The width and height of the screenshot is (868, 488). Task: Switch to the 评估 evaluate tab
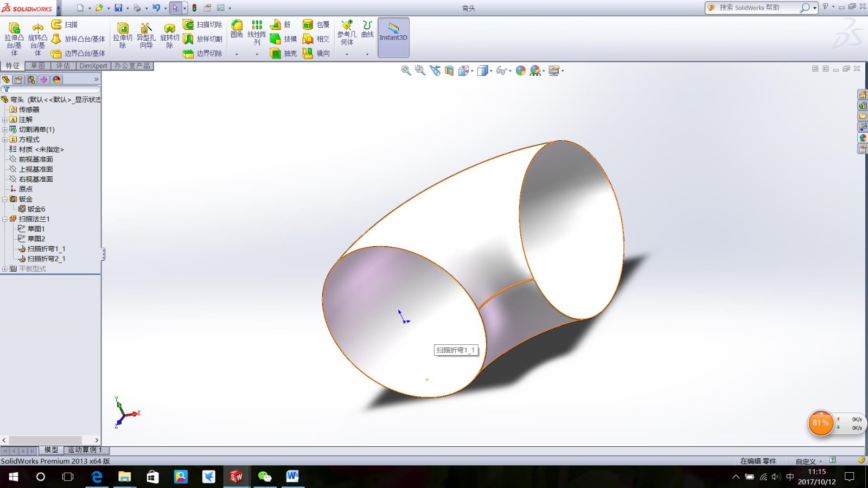point(63,66)
